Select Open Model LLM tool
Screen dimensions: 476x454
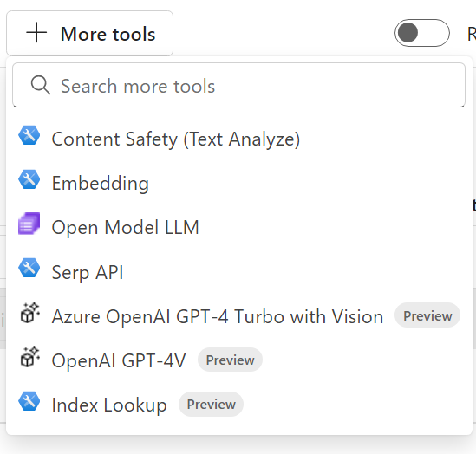point(239,228)
